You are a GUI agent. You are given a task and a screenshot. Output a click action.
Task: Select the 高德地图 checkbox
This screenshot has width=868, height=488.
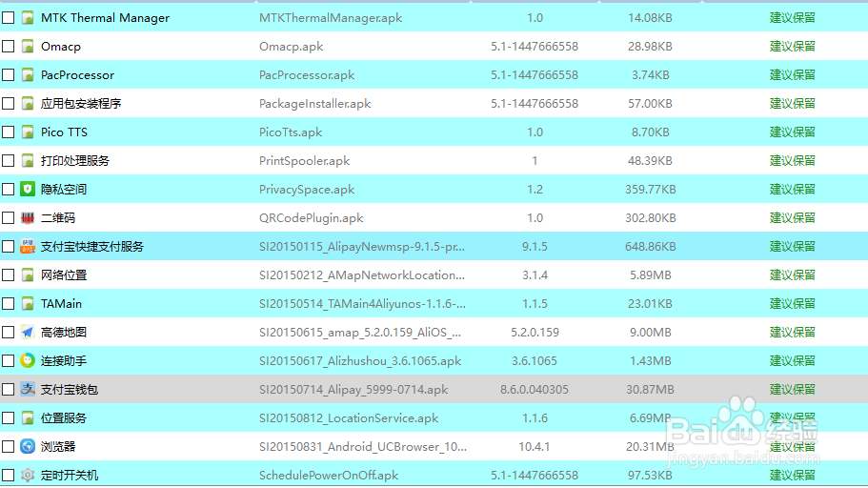point(9,333)
